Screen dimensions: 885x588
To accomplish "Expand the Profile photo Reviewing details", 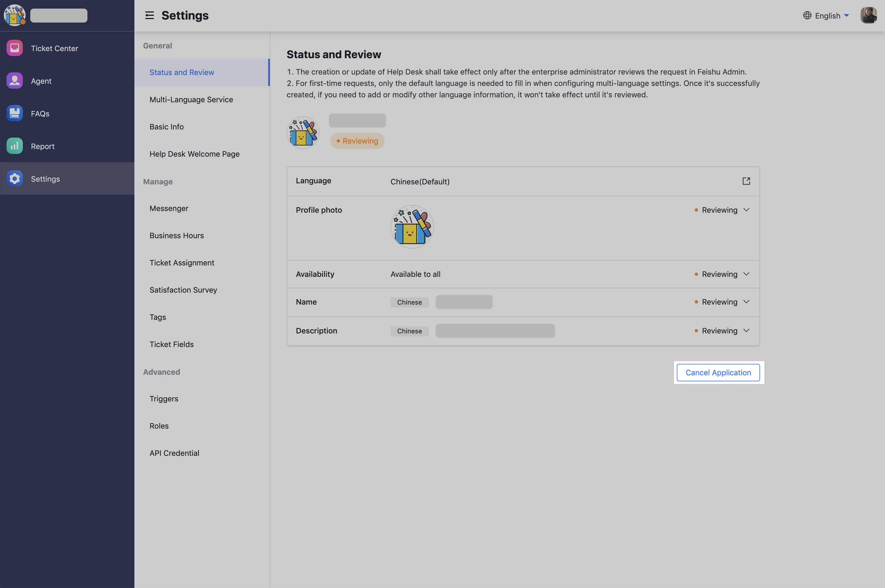I will (x=746, y=210).
